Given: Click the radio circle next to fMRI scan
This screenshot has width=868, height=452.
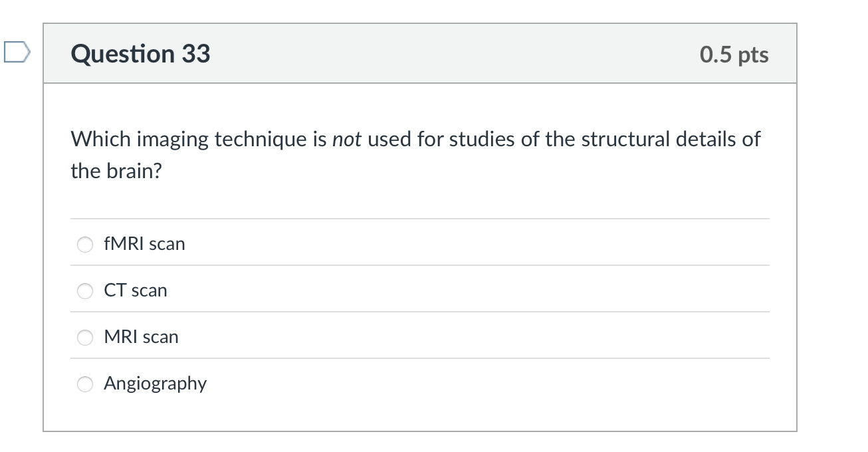Looking at the screenshot, I should pyautogui.click(x=84, y=244).
